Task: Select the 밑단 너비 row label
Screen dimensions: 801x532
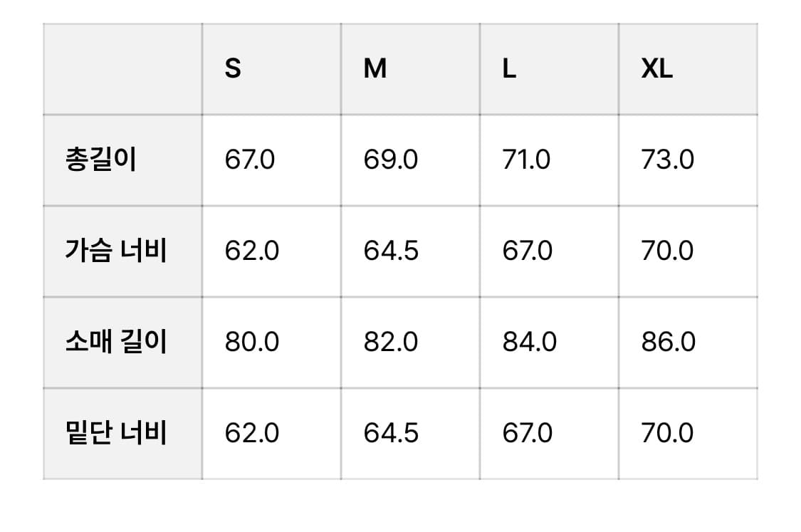Action: click(x=116, y=433)
